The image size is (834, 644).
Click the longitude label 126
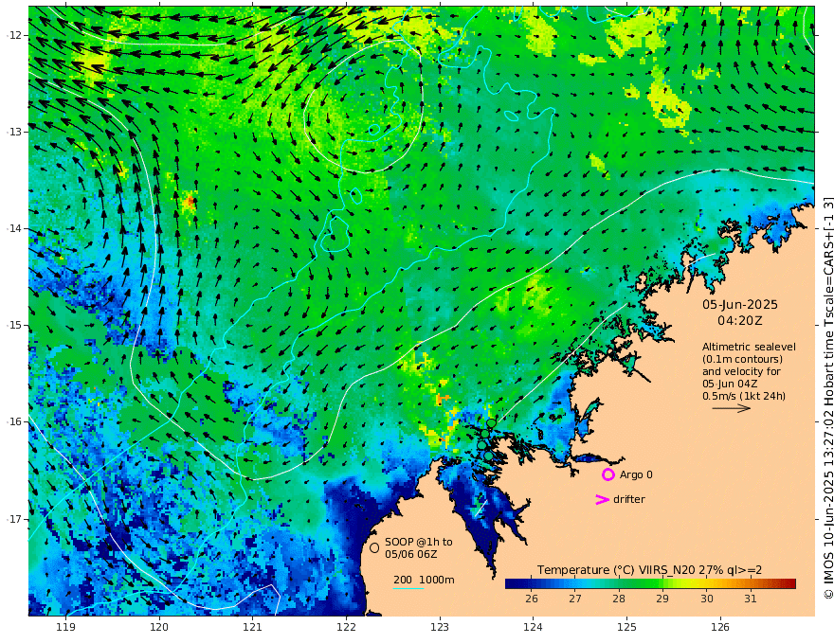click(x=720, y=628)
